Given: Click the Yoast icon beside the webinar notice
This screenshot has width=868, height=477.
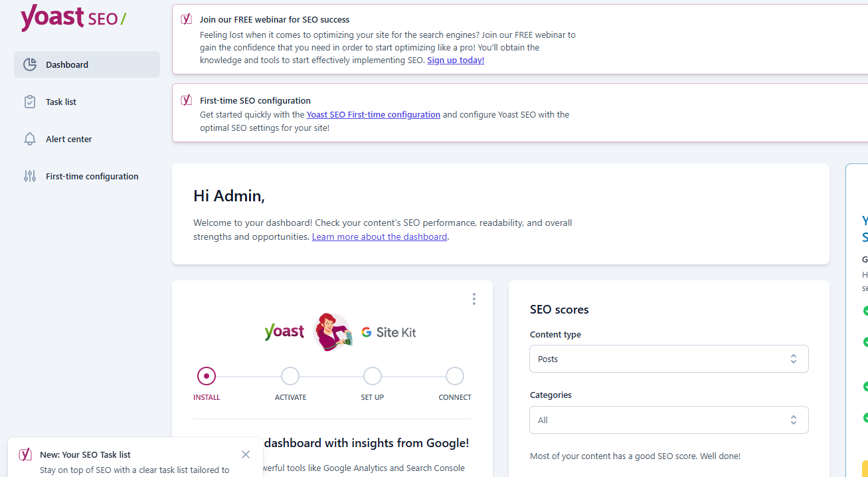Looking at the screenshot, I should click(x=187, y=19).
